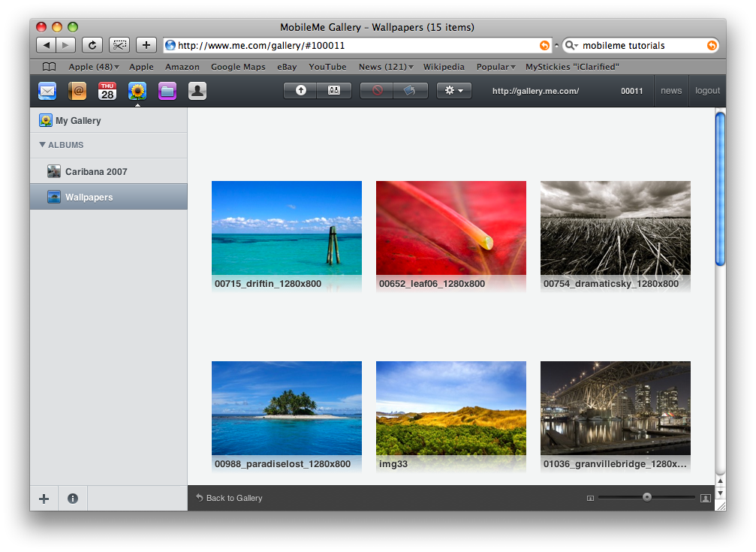This screenshot has height=552, width=756.
Task: Click the add new album plus icon
Action: [x=44, y=498]
